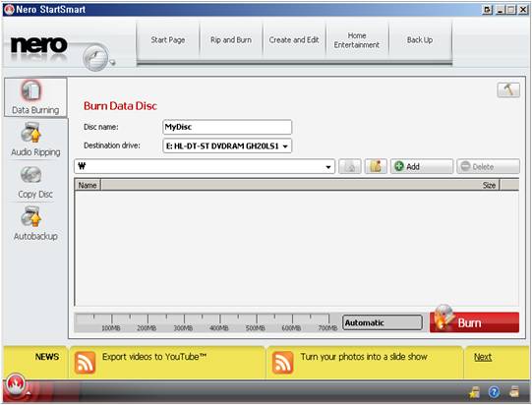Click bottom bar starred folder icon

[x=474, y=392]
